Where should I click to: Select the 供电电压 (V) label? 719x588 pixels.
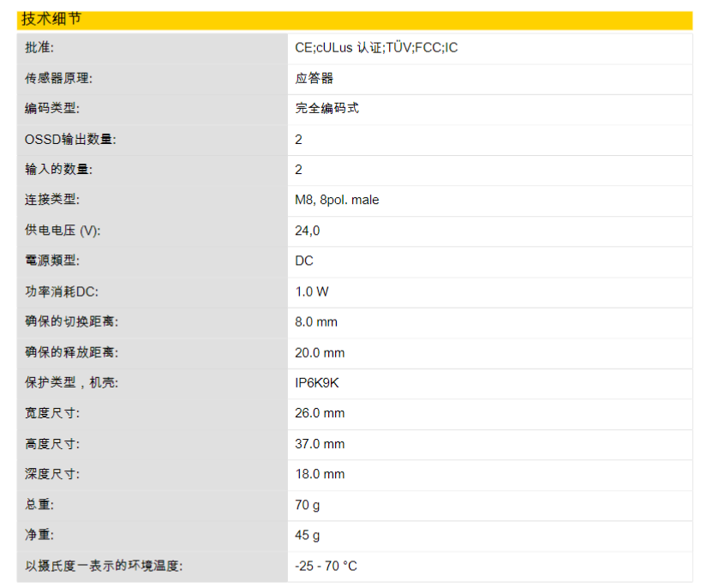point(64,231)
